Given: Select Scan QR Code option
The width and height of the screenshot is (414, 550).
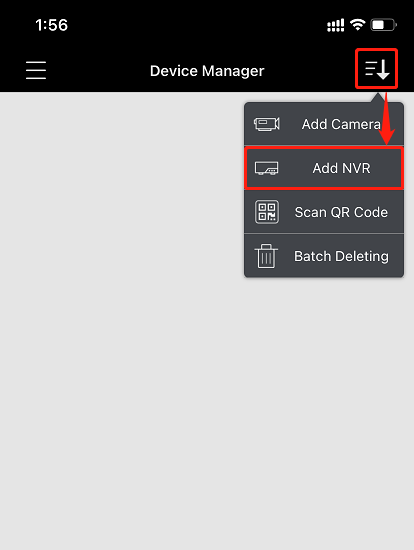Looking at the screenshot, I should point(324,212).
